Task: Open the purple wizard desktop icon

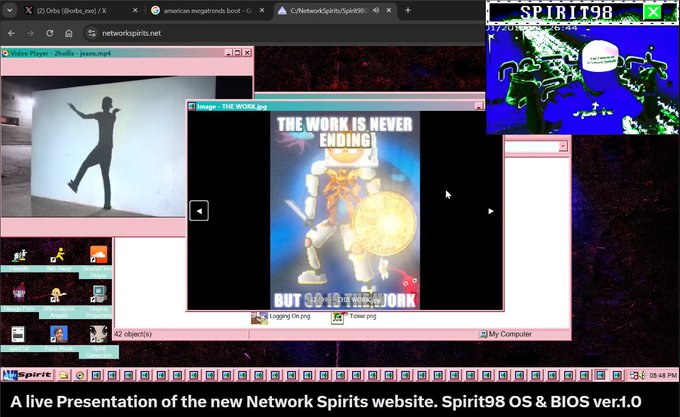Action: [19, 294]
